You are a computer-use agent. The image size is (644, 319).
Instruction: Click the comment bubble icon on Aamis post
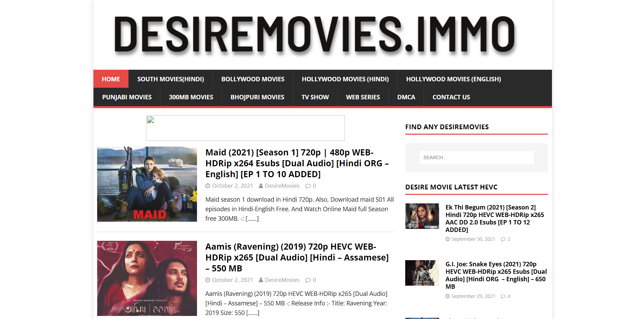(308, 280)
